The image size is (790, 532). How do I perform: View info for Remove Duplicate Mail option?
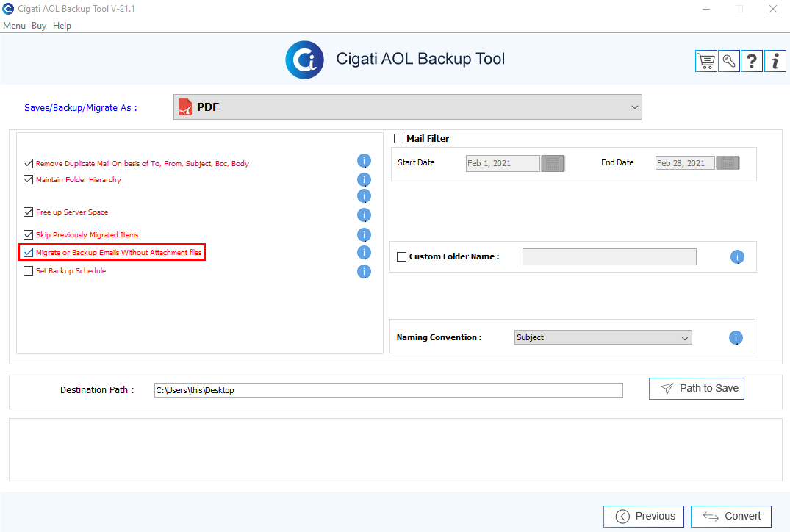(x=365, y=161)
